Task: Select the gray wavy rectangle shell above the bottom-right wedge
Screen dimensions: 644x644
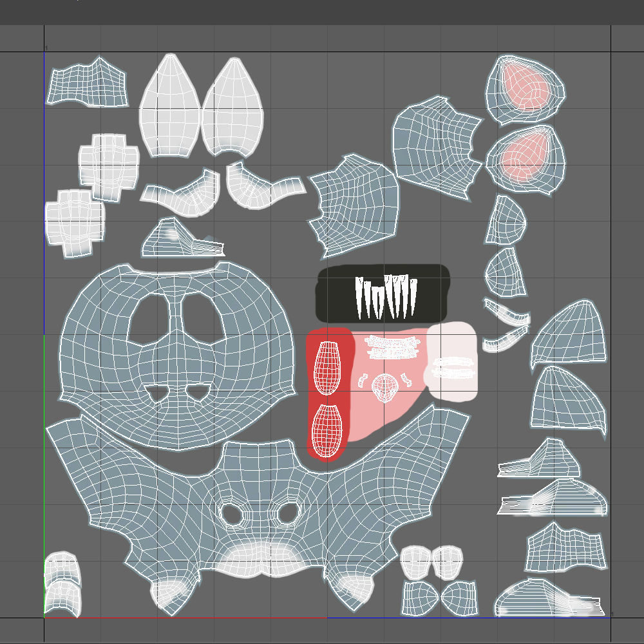Action: click(x=566, y=547)
